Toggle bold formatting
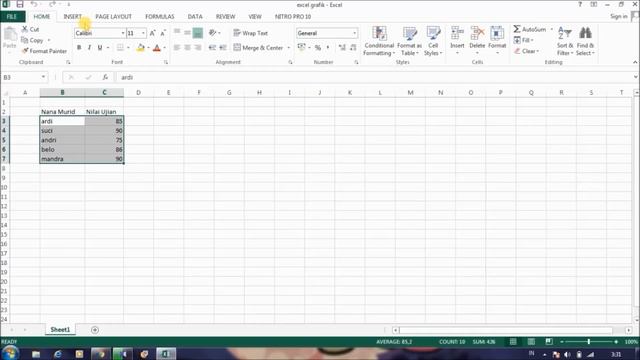 click(x=79, y=48)
